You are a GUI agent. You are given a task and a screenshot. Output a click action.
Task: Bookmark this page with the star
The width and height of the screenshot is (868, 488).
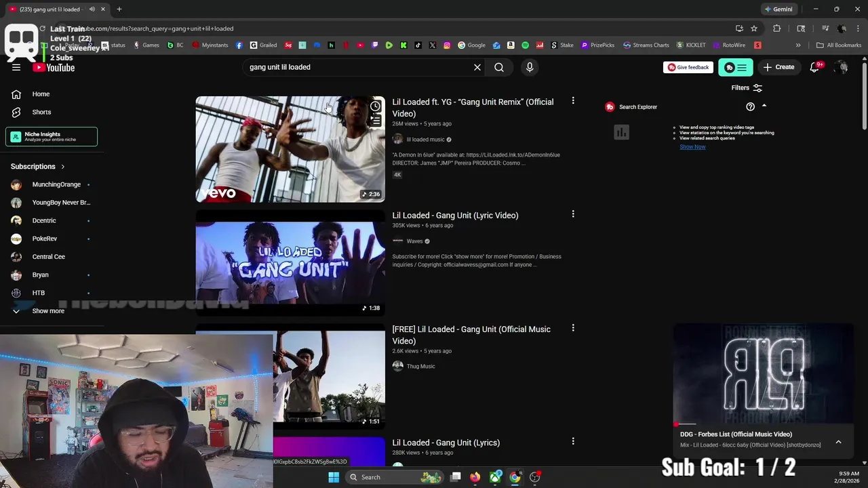(754, 28)
